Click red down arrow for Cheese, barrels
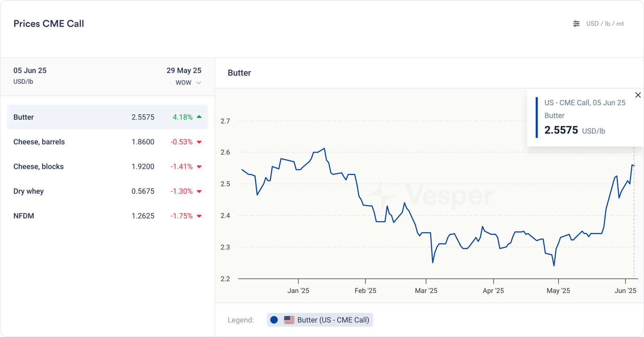 click(x=199, y=142)
